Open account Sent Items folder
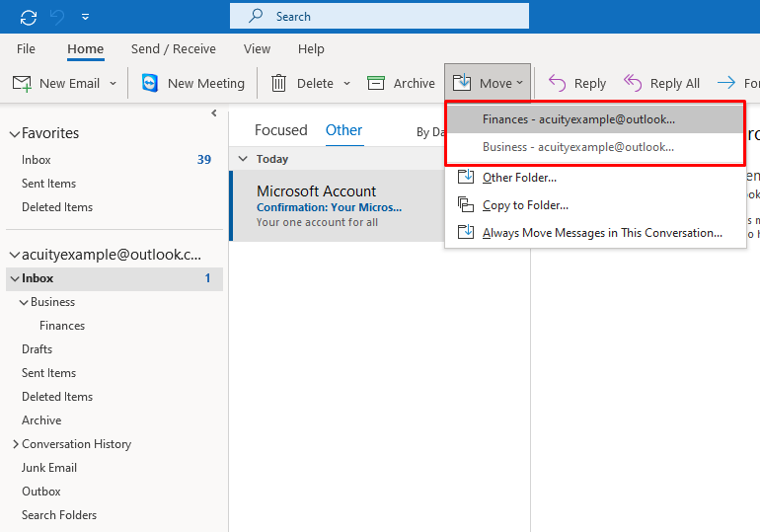The height and width of the screenshot is (532, 760). [x=48, y=373]
